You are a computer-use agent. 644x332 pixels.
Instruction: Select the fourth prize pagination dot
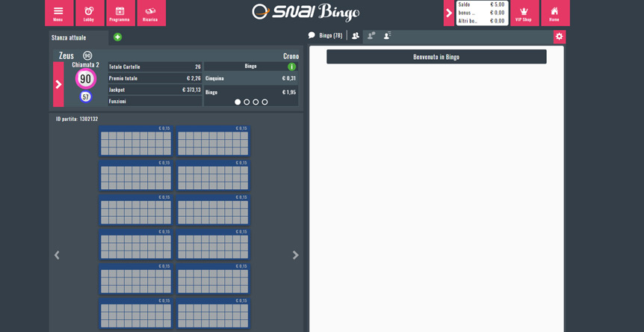pyautogui.click(x=264, y=102)
